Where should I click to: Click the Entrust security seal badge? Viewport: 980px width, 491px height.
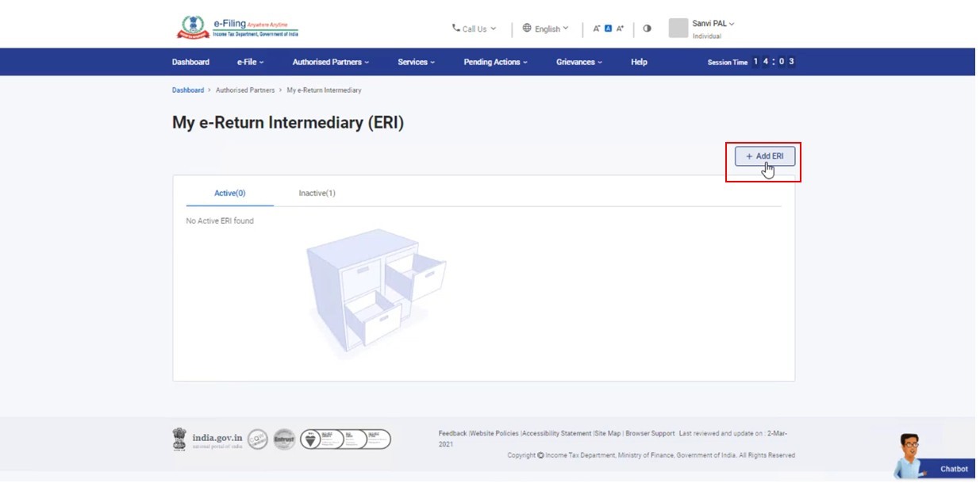(x=284, y=439)
